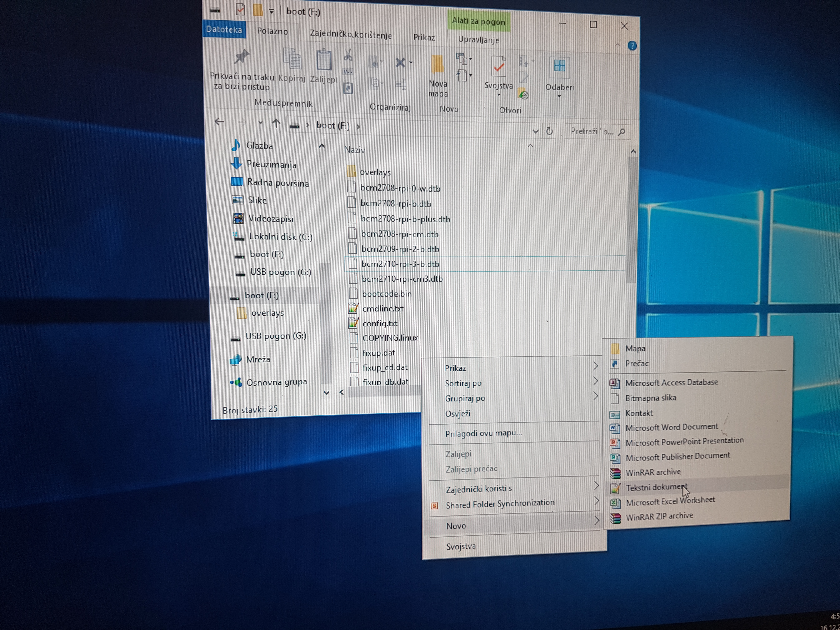Expand the address bar history dropdown
This screenshot has width=840, height=630.
coord(535,131)
